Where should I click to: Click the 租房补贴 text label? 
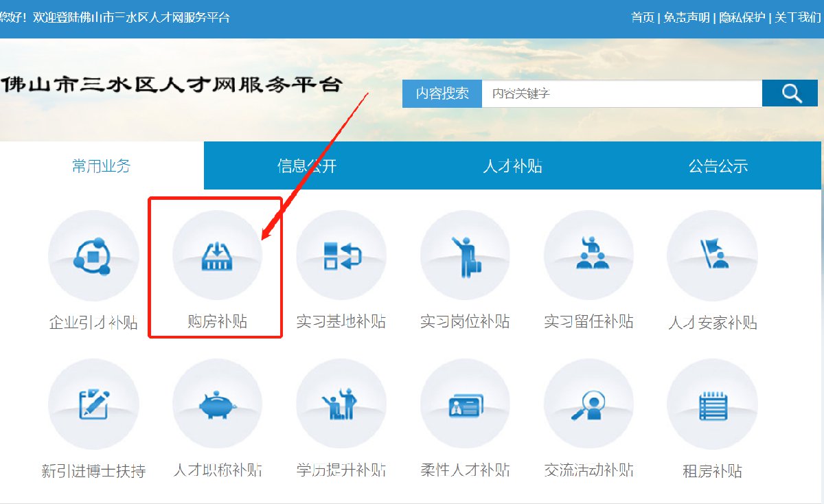[x=712, y=471]
